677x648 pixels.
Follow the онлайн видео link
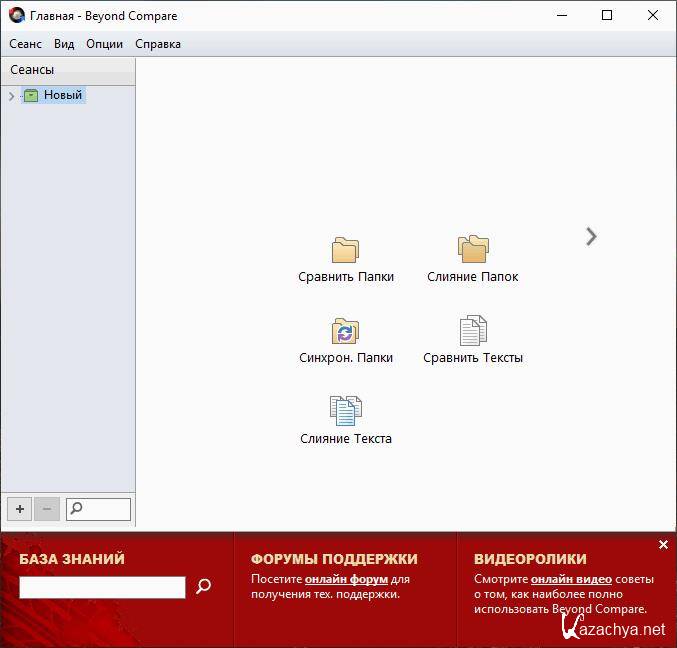point(571,579)
